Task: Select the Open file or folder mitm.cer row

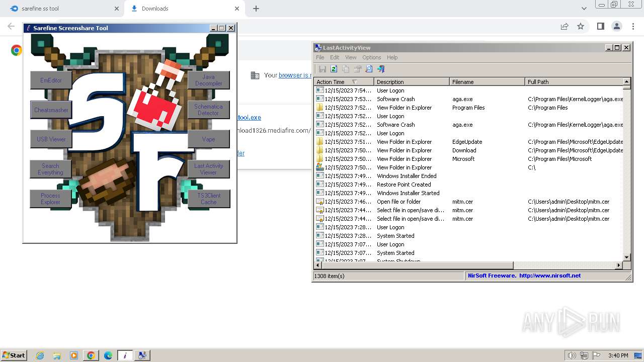Action: click(469, 202)
